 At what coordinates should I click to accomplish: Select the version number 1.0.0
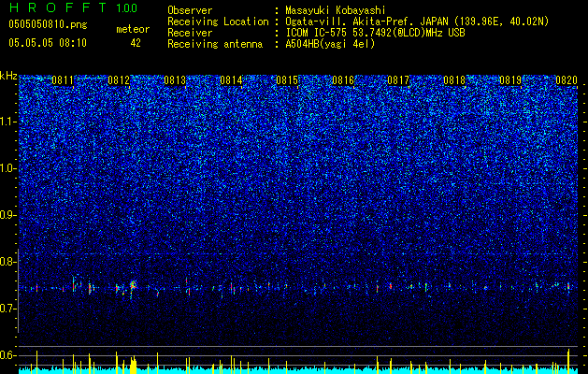click(x=127, y=7)
